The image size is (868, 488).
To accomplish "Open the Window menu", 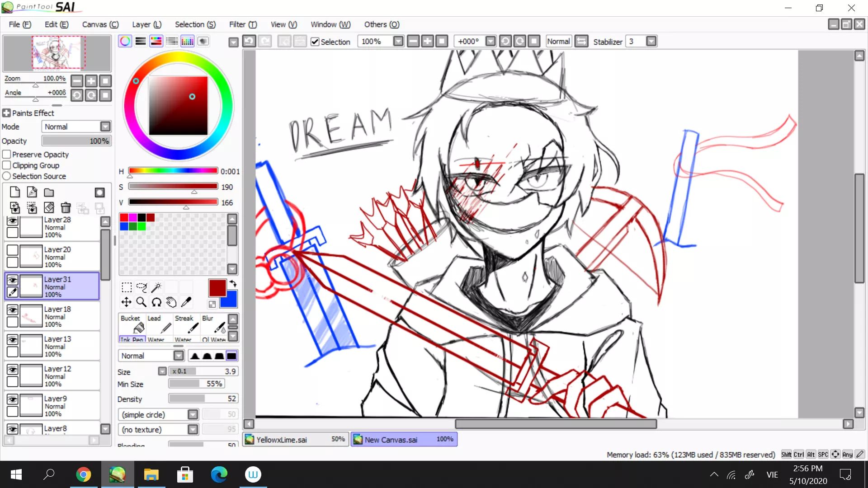I will point(330,24).
